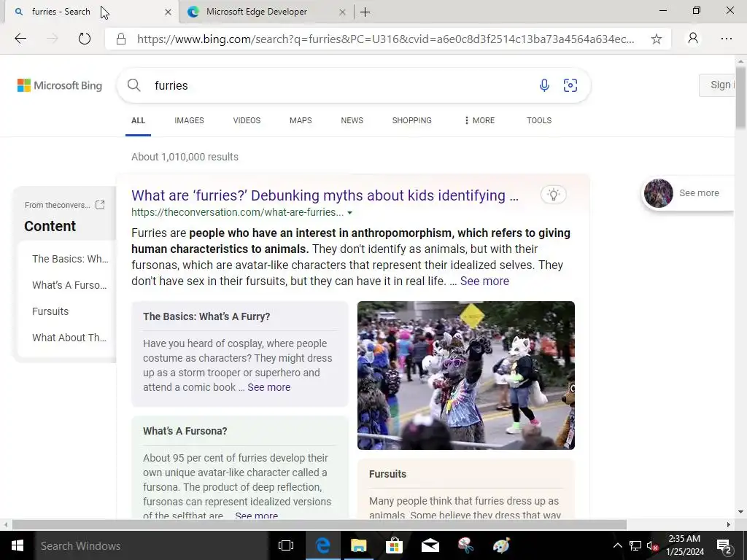Start voice search with microphone icon
The height and width of the screenshot is (560, 747).
[544, 85]
